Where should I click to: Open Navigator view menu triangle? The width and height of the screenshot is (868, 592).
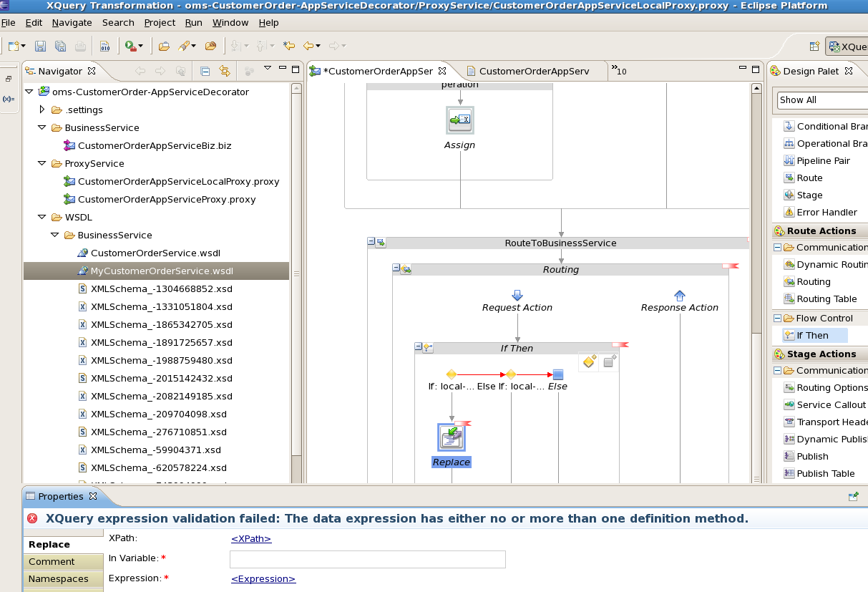pos(267,69)
